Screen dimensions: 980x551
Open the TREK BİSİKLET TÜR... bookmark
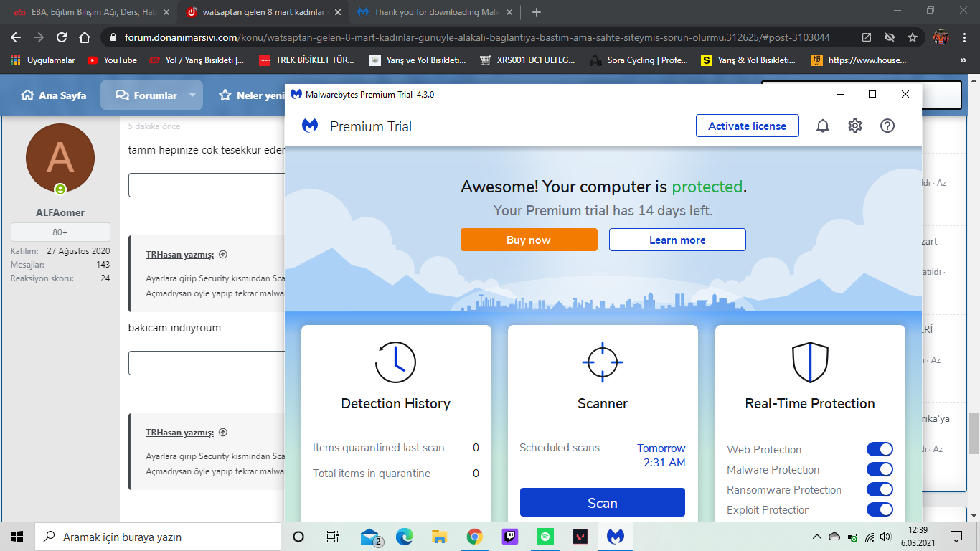306,60
